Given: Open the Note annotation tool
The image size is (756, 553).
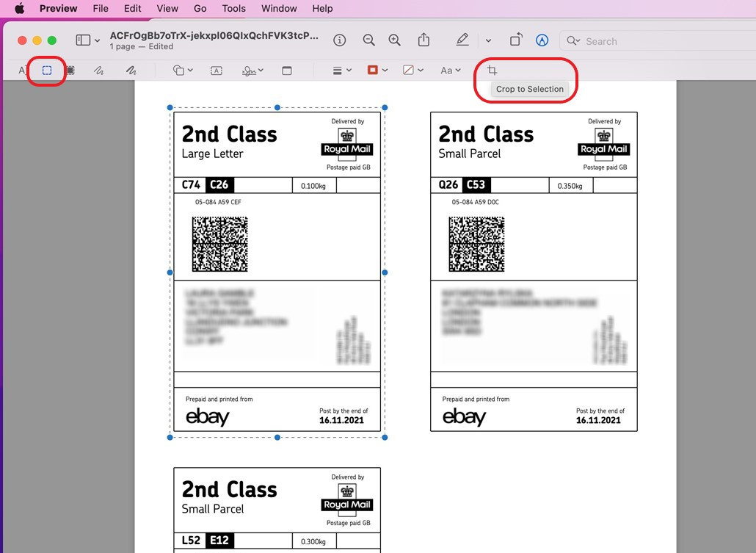Looking at the screenshot, I should tap(287, 70).
